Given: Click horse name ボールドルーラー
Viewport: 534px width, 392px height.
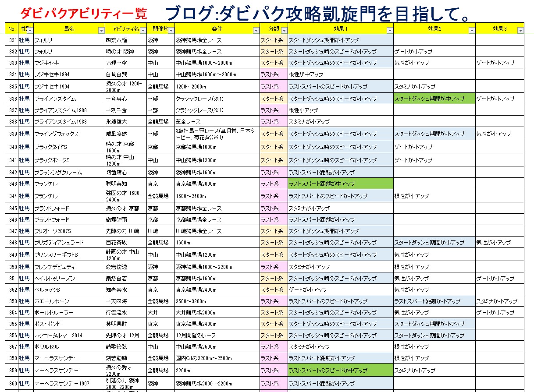Looking at the screenshot, I should (54, 312).
